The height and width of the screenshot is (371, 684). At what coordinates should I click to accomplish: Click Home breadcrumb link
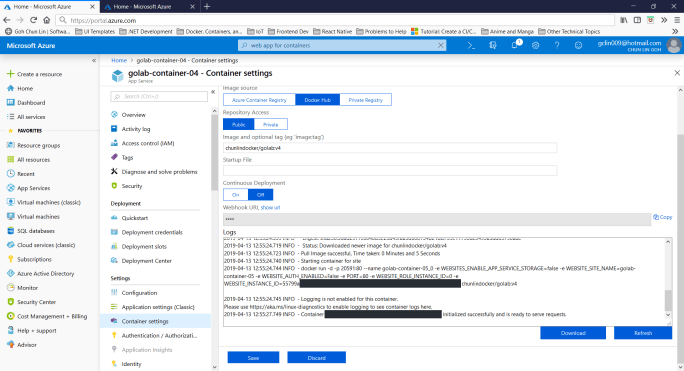pos(119,60)
